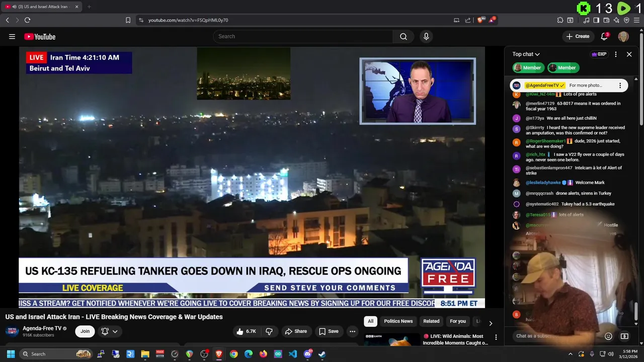Open the Brave playlist music note icon
This screenshot has height=362, width=644.
click(x=586, y=20)
